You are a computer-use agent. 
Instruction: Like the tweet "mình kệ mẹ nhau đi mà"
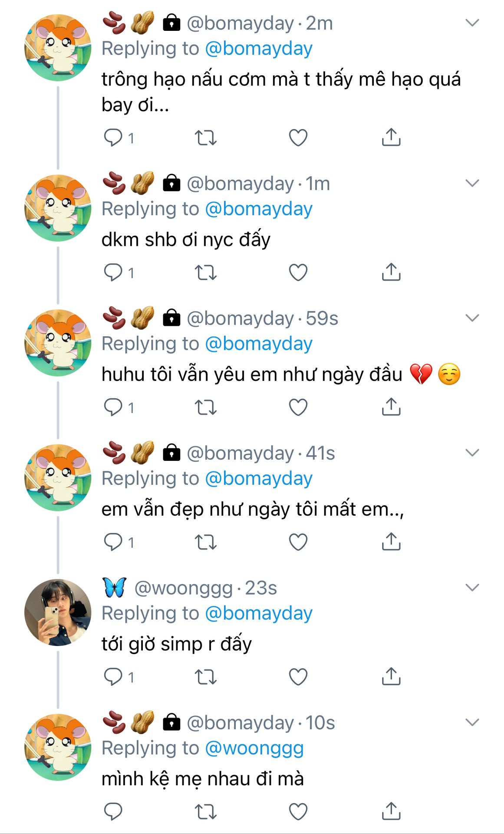pos(298,811)
